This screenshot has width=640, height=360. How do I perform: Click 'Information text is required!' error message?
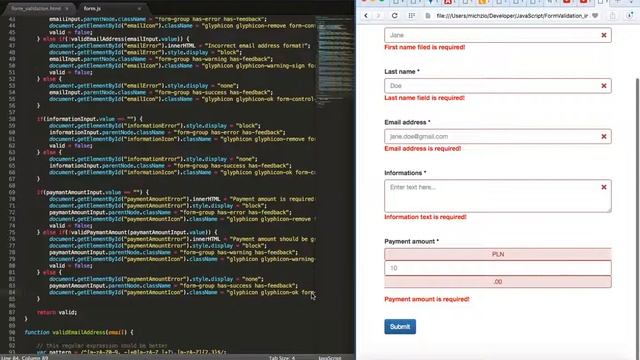point(425,217)
